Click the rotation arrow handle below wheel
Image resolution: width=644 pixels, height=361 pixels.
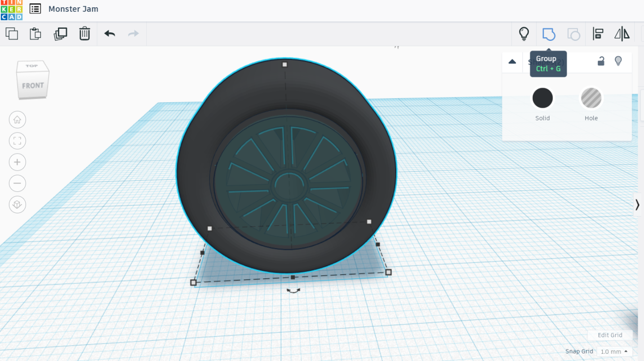point(293,291)
